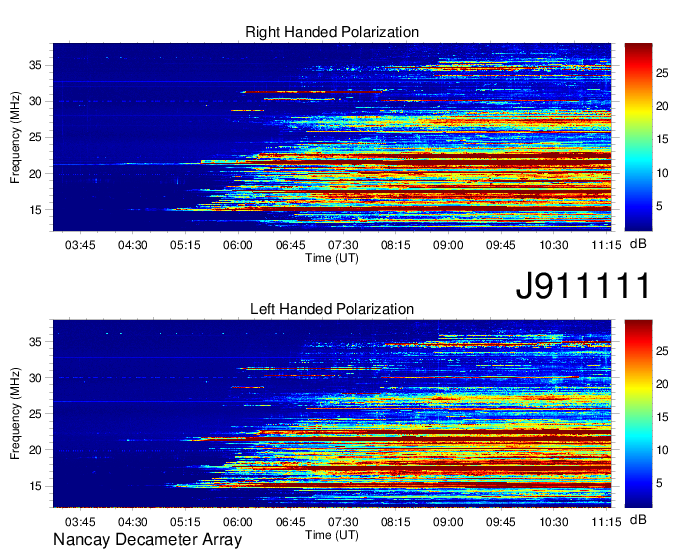Click Time (UT) label under Right Handed plot

(x=332, y=258)
